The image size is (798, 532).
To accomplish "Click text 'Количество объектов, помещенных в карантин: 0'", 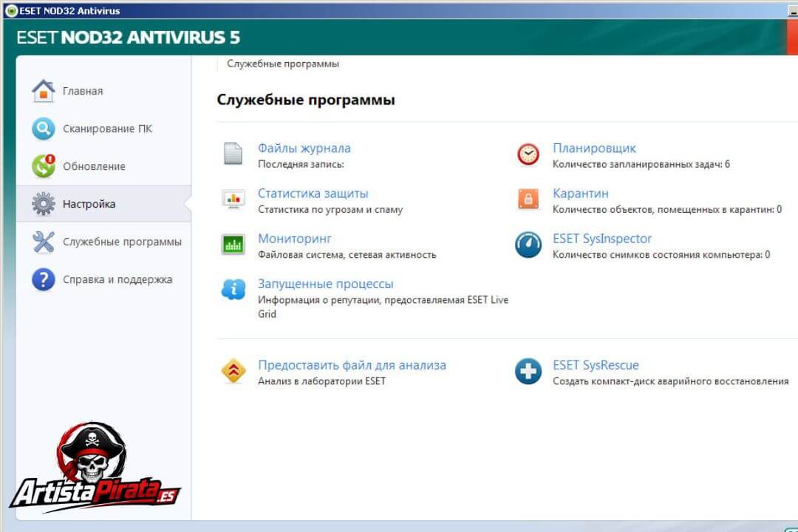I will [x=667, y=210].
